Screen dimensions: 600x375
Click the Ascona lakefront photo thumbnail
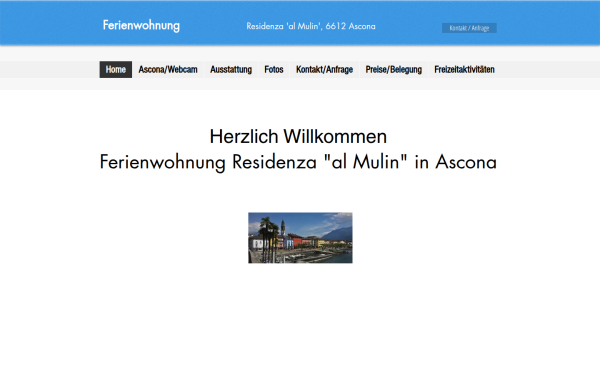(300, 238)
